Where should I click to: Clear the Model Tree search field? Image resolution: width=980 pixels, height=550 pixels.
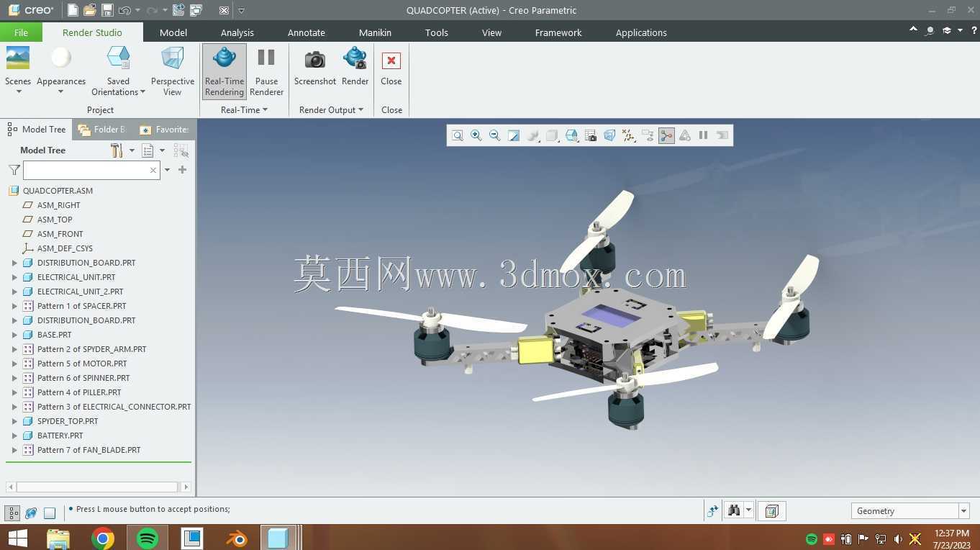pyautogui.click(x=153, y=170)
